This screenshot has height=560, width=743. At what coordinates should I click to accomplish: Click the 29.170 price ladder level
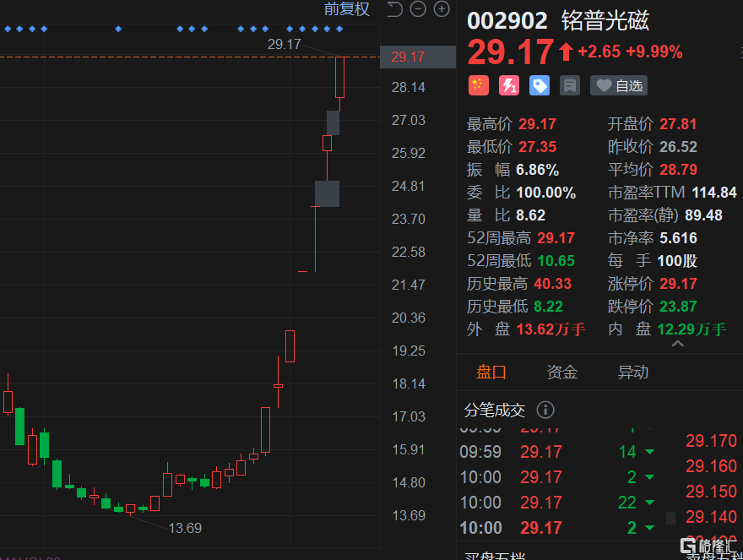[x=711, y=441]
